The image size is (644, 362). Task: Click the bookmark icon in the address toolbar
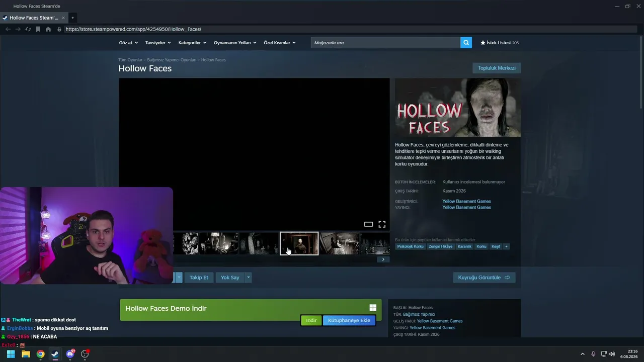38,29
